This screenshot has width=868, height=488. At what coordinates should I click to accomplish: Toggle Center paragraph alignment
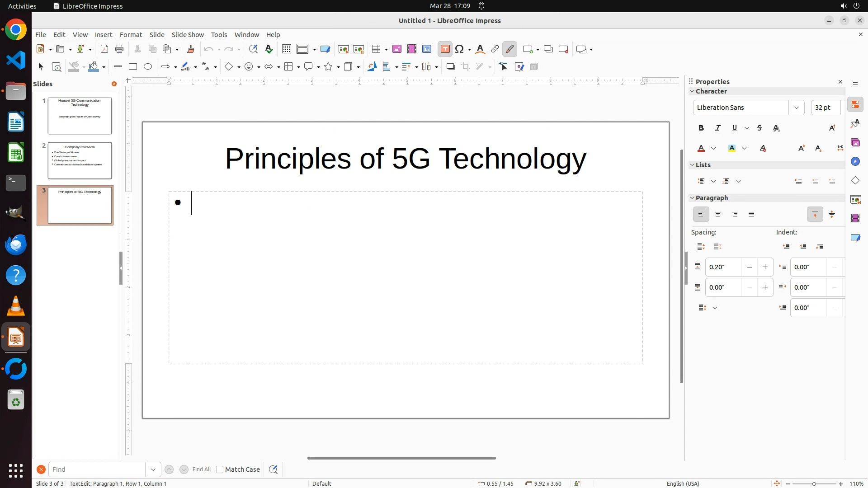(x=718, y=215)
